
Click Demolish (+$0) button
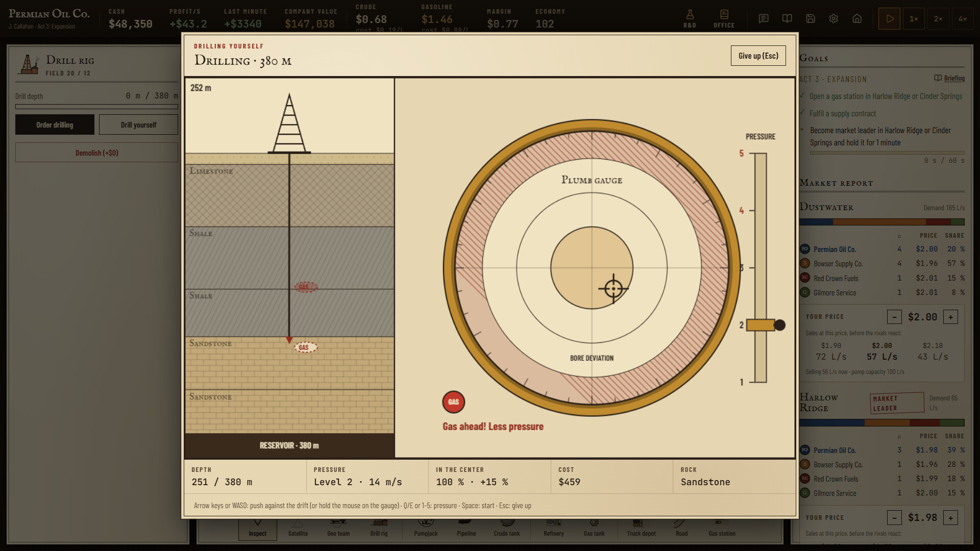(x=96, y=153)
